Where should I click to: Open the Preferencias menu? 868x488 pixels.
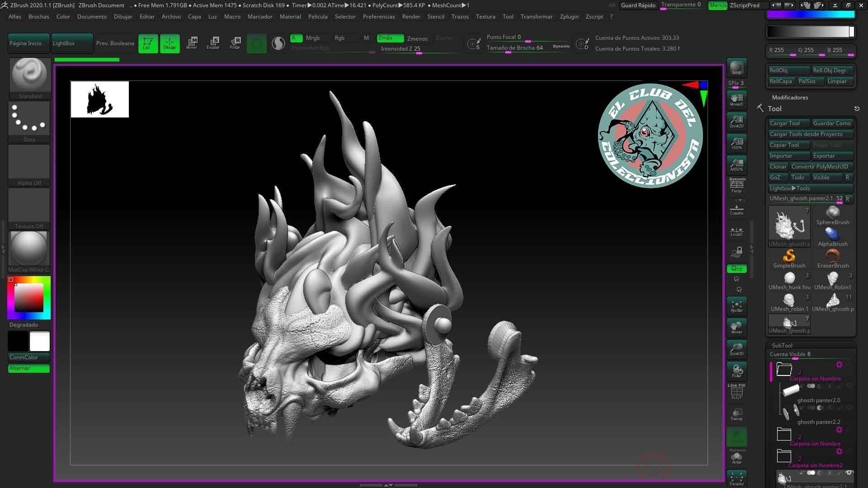point(379,16)
